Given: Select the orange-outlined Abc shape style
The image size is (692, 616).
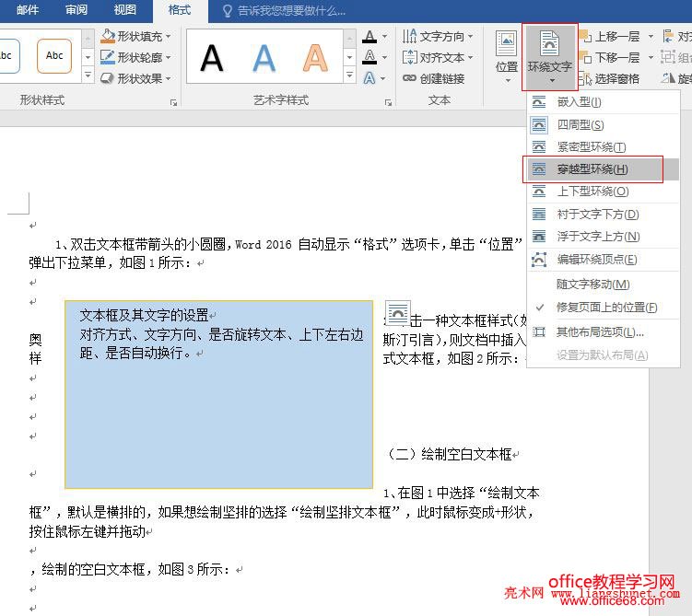Looking at the screenshot, I should click(54, 56).
